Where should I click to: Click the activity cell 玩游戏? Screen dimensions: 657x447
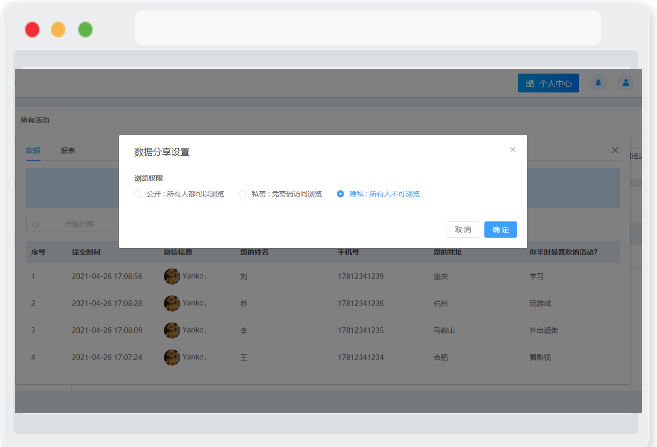click(x=540, y=303)
